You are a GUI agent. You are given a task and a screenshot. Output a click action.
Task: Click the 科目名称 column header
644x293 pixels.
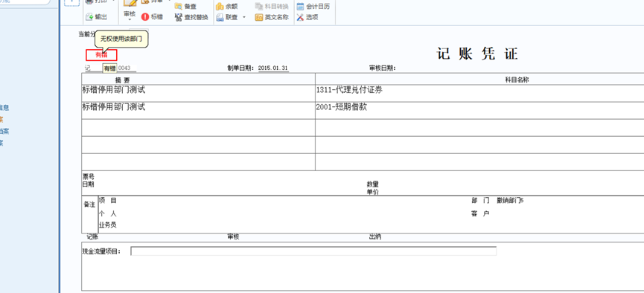(517, 80)
